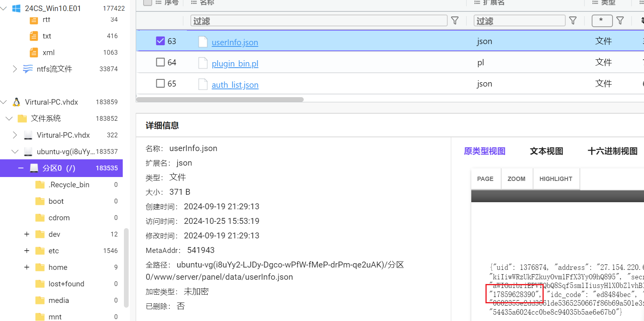Click the 分区0 partition disk icon
644x321 pixels.
click(34, 168)
